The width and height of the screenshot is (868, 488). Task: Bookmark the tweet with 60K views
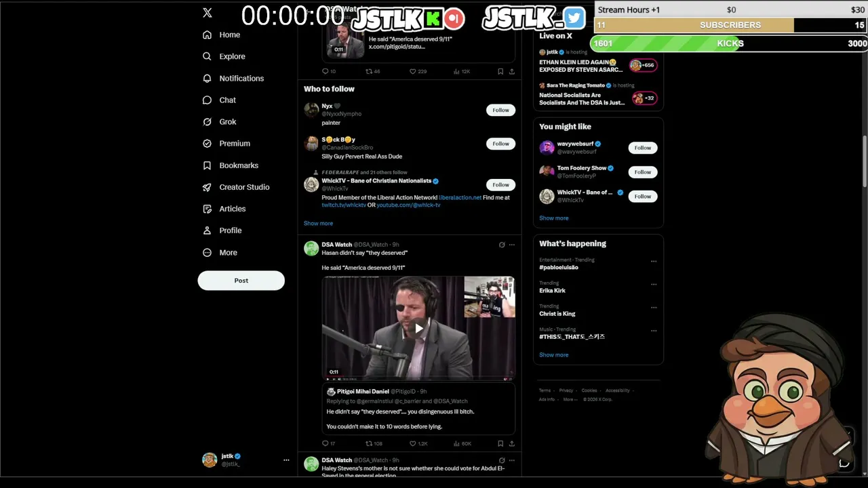500,444
